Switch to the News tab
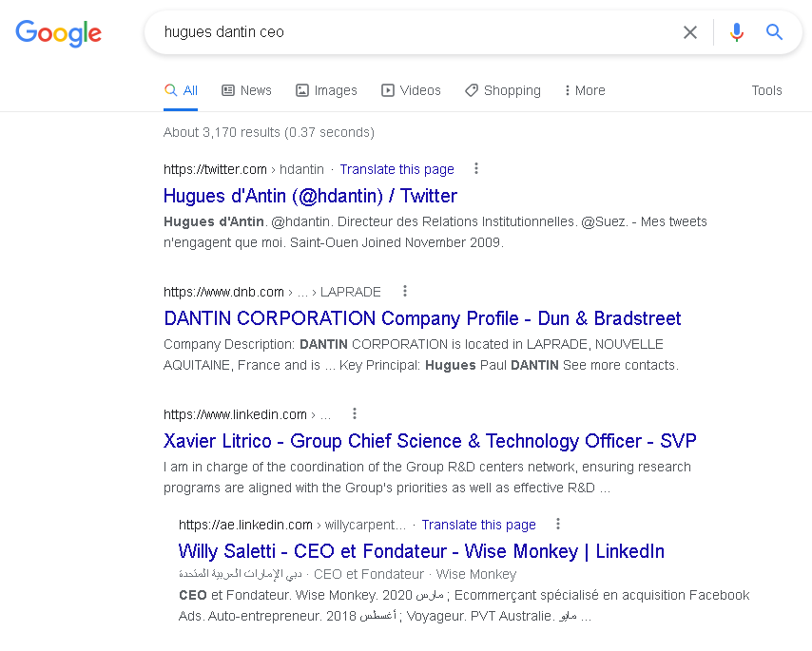 pyautogui.click(x=246, y=90)
